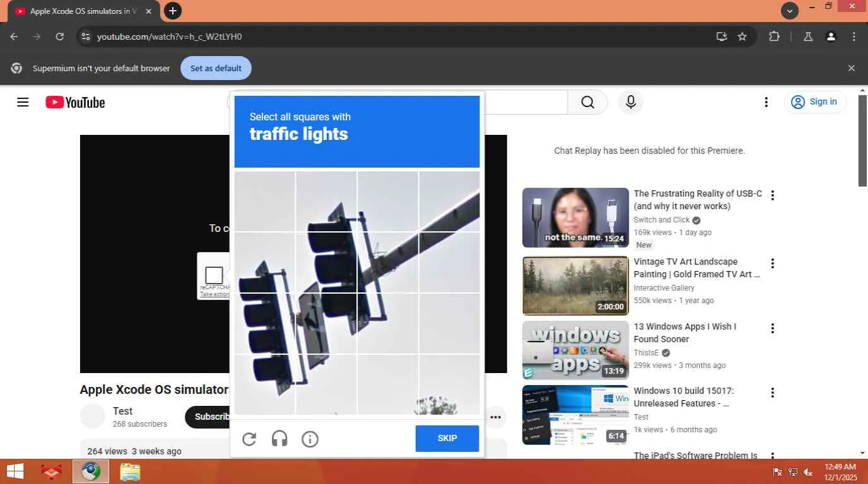
Task: Click the Test channel name above 268 subscribers
Action: pos(122,411)
